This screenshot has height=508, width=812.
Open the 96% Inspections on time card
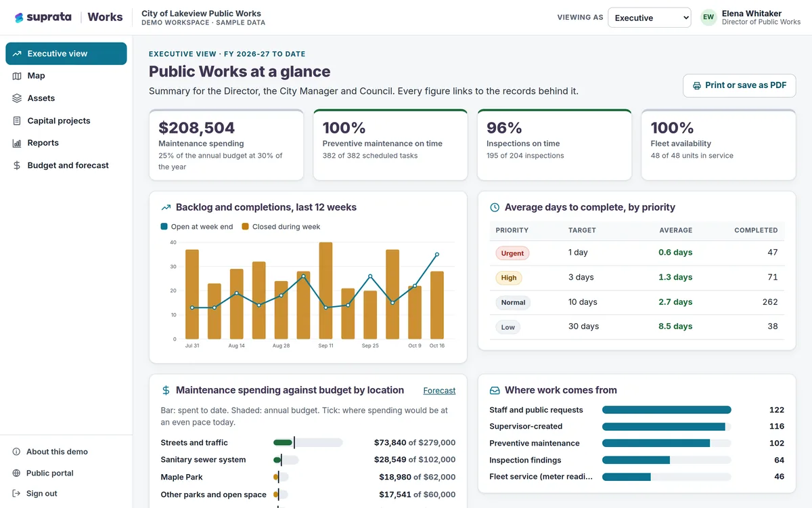[x=554, y=145]
